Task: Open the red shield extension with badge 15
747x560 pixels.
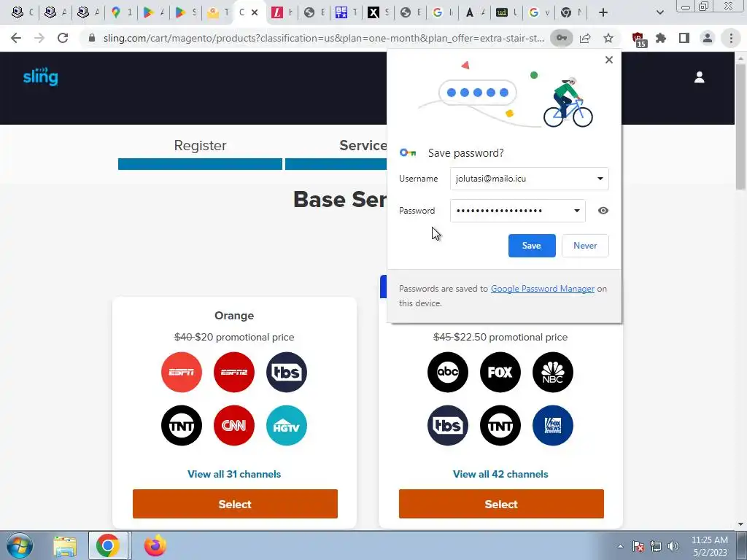Action: tap(638, 39)
